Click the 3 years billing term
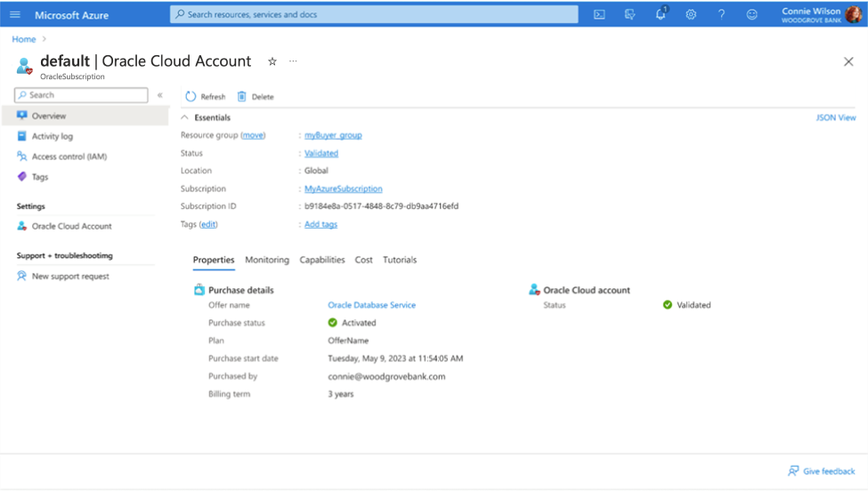 click(340, 394)
